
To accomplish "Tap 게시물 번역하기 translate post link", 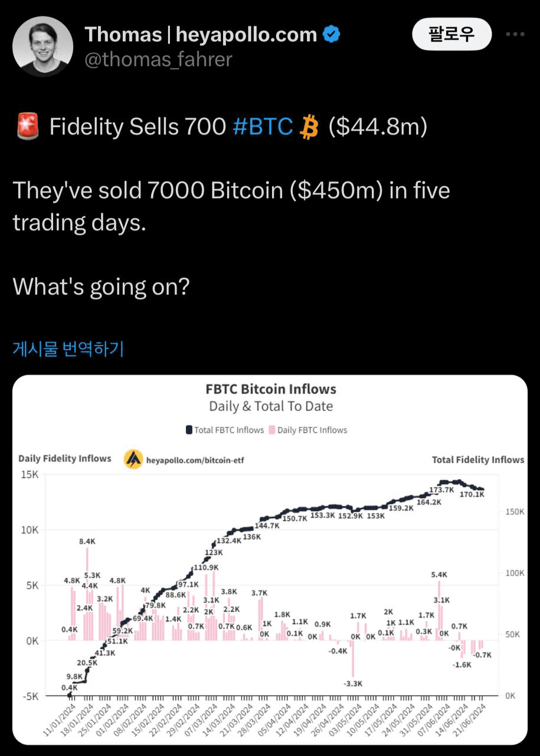I will (68, 348).
